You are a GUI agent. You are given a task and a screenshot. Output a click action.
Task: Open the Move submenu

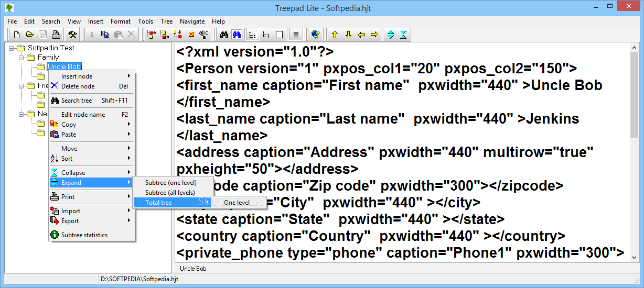point(91,149)
